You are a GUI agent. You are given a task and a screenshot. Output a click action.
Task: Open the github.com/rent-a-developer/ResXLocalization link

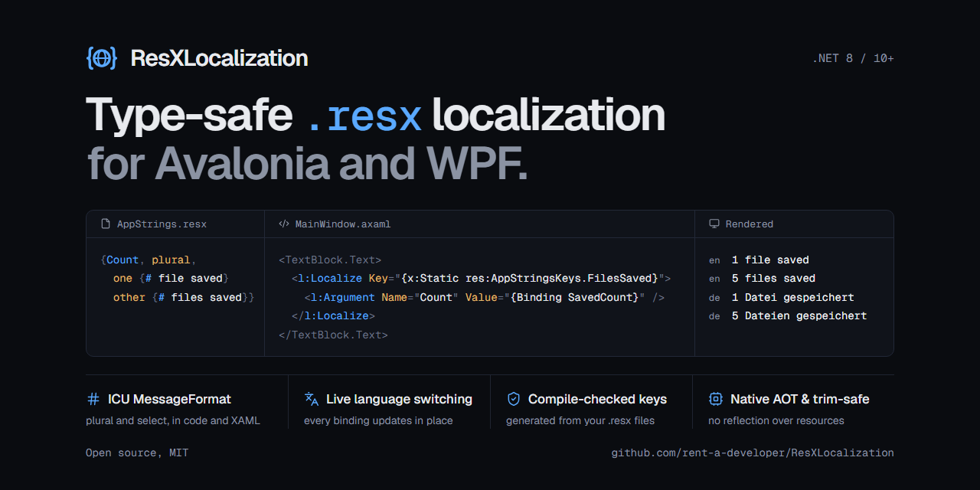coord(753,452)
